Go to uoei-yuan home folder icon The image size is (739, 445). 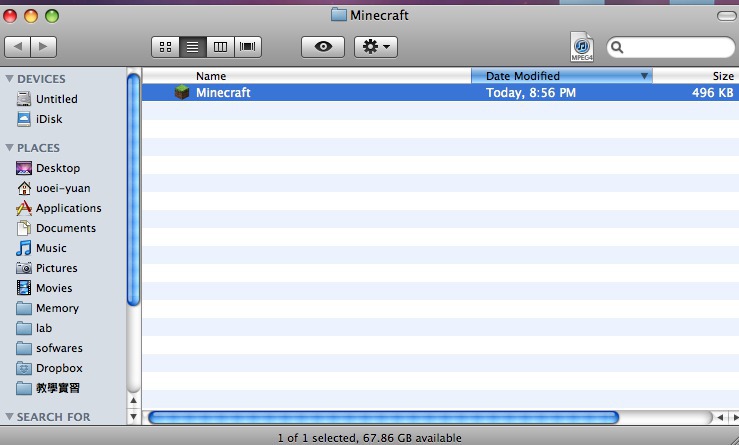pos(24,188)
